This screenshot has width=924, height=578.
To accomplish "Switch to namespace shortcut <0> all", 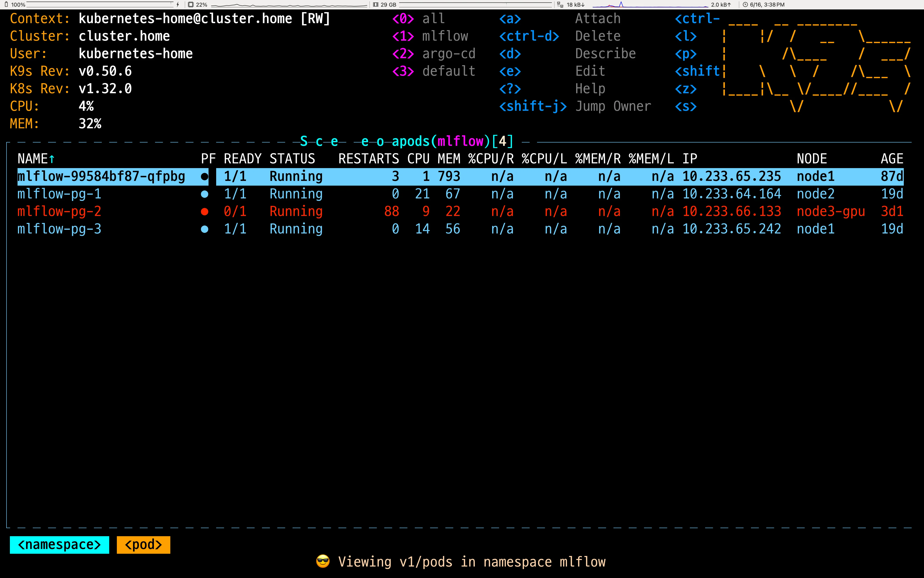I will click(418, 18).
